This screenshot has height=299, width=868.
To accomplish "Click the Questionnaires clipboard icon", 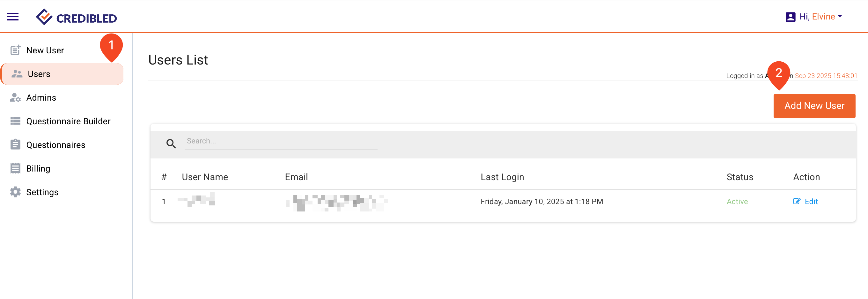I will coord(15,145).
